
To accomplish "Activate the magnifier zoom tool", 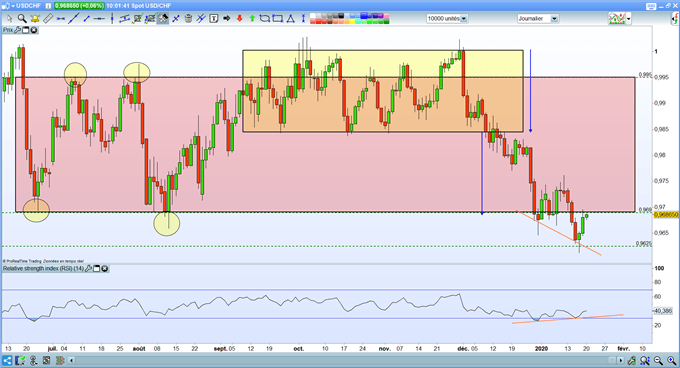I will 22,19.
